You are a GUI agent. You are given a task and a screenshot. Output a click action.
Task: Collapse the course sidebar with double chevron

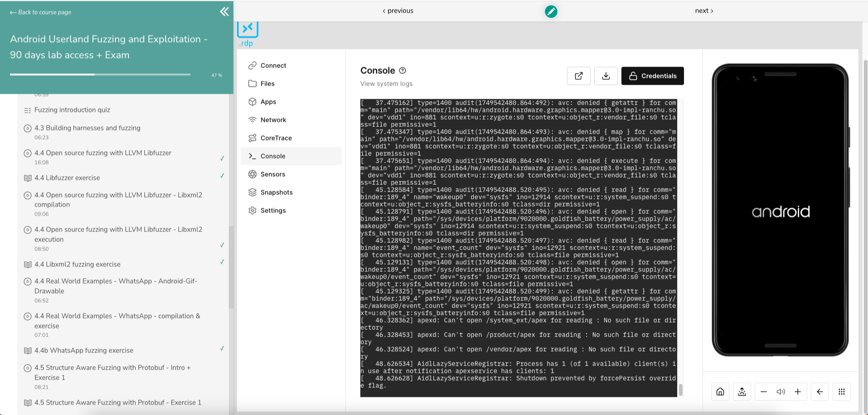224,11
